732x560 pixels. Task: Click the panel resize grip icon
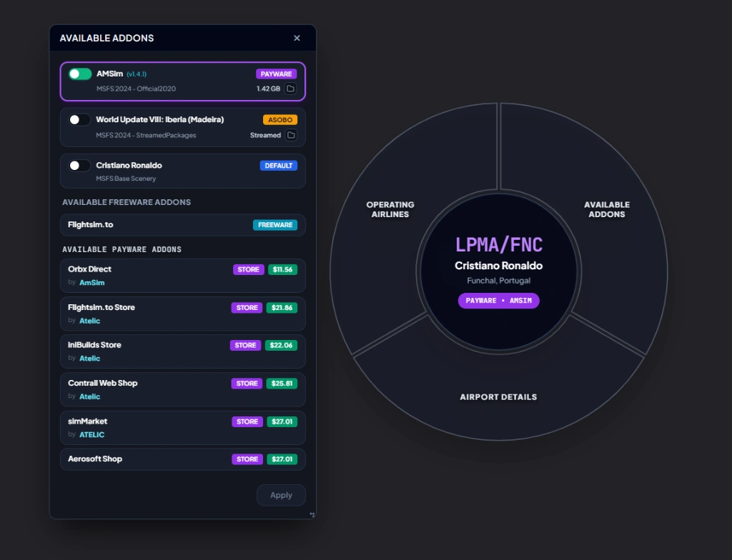point(312,515)
